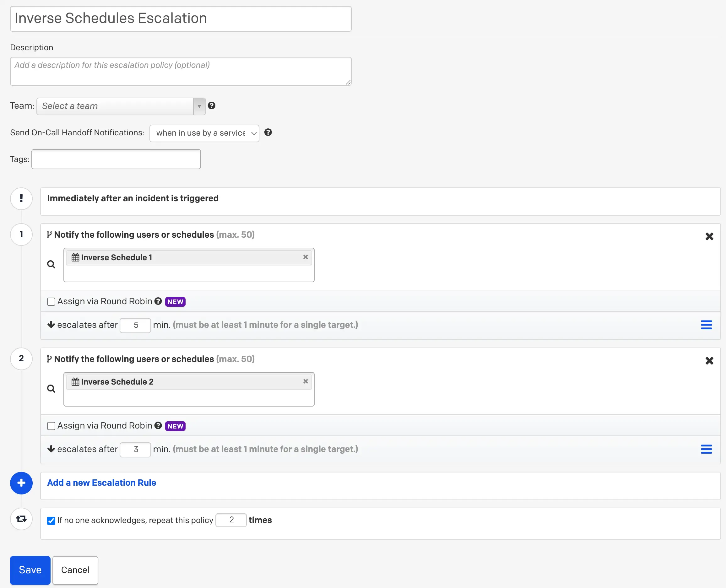Click Round Robin help icon in rule 1

tap(158, 301)
